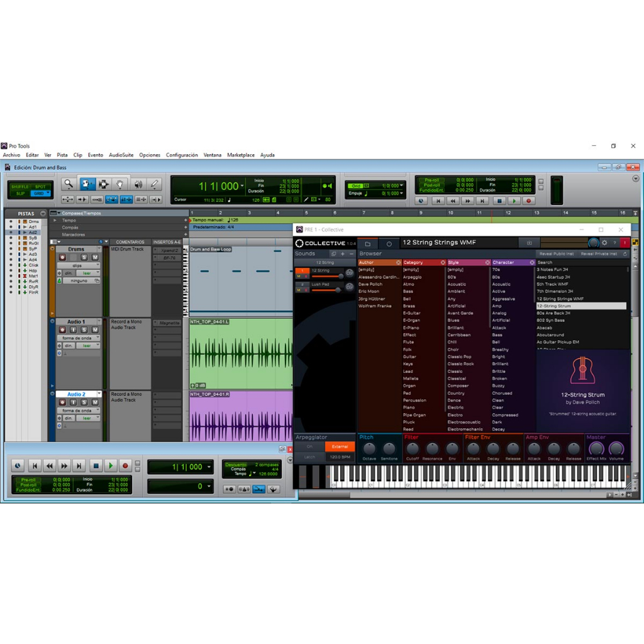The width and height of the screenshot is (644, 644).
Task: Toggle Count Off record icon in Transport window
Action: pyautogui.click(x=230, y=489)
